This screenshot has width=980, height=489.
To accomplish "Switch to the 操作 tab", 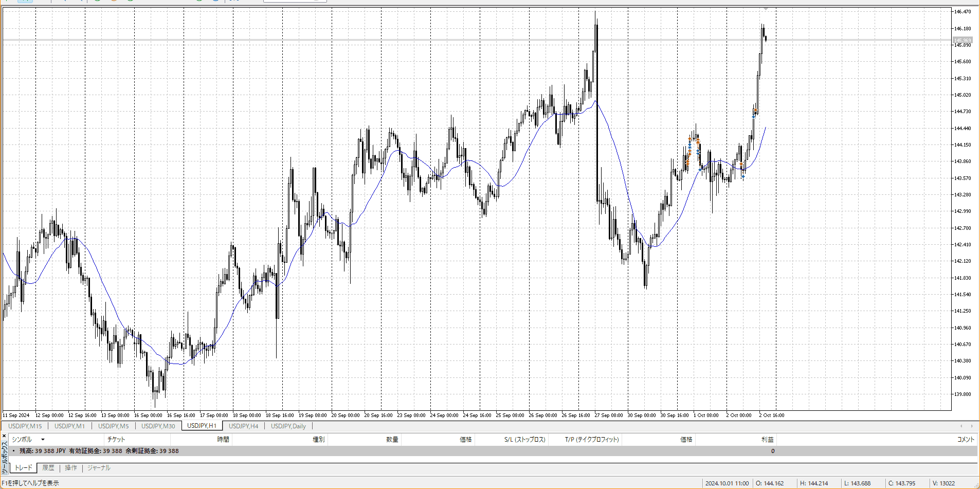I will (x=71, y=468).
